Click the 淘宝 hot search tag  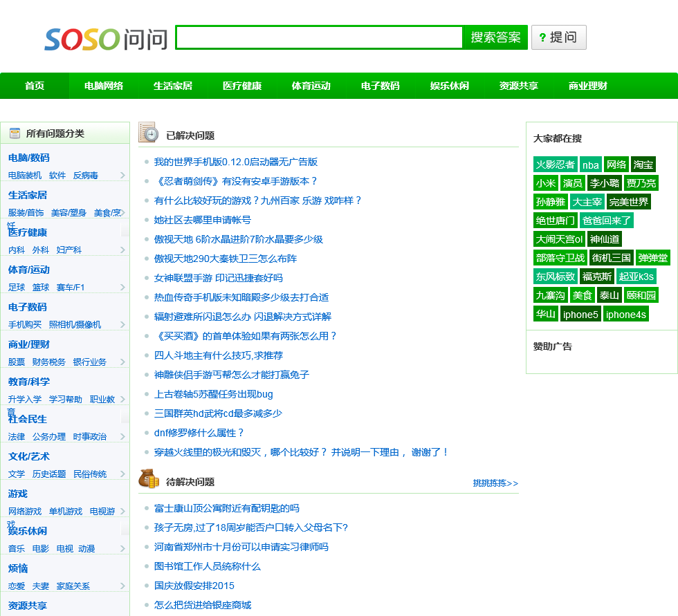point(643,165)
